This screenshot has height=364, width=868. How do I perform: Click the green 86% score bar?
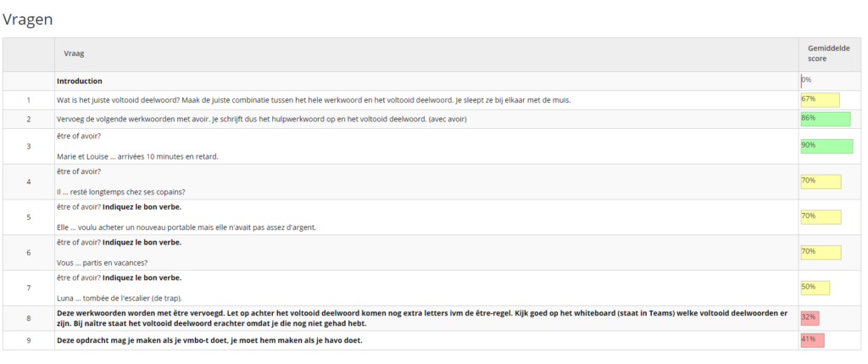825,119
